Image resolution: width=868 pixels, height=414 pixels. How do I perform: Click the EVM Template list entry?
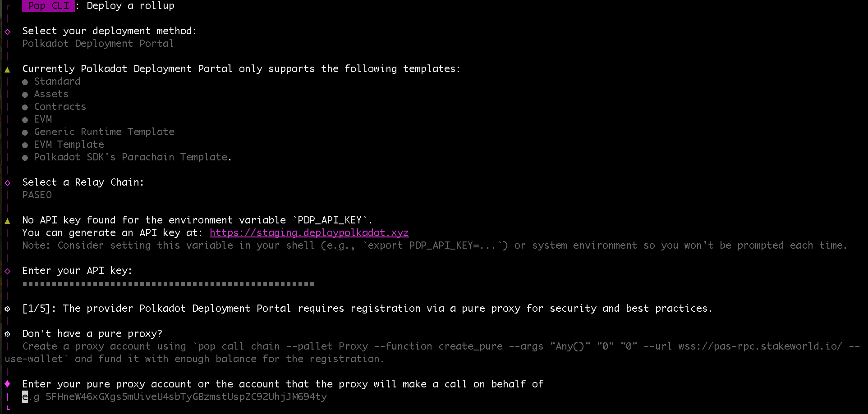click(x=69, y=145)
